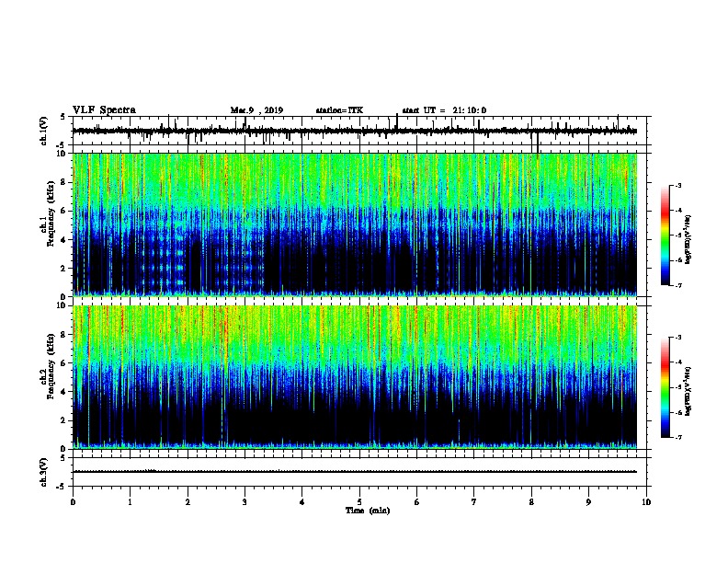Click the "ch.3(V)" axis label

[x=44, y=472]
